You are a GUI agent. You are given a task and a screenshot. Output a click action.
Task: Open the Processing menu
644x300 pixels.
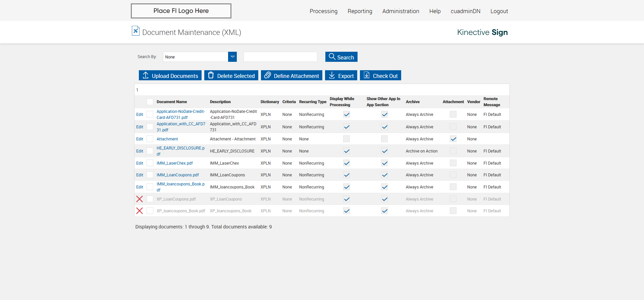click(323, 11)
